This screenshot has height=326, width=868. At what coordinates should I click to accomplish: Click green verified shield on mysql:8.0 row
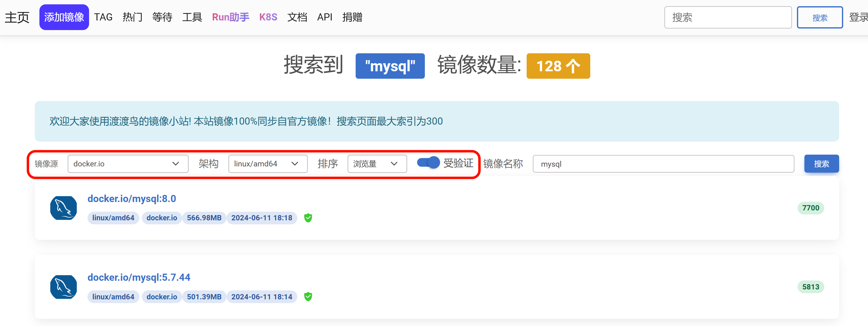(x=308, y=218)
